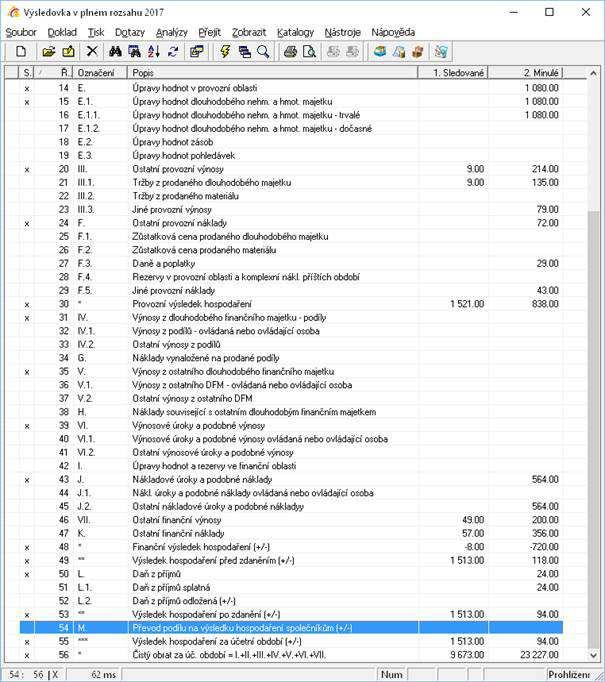Click the documents with cylinder icon
605x682 pixels.
399,52
